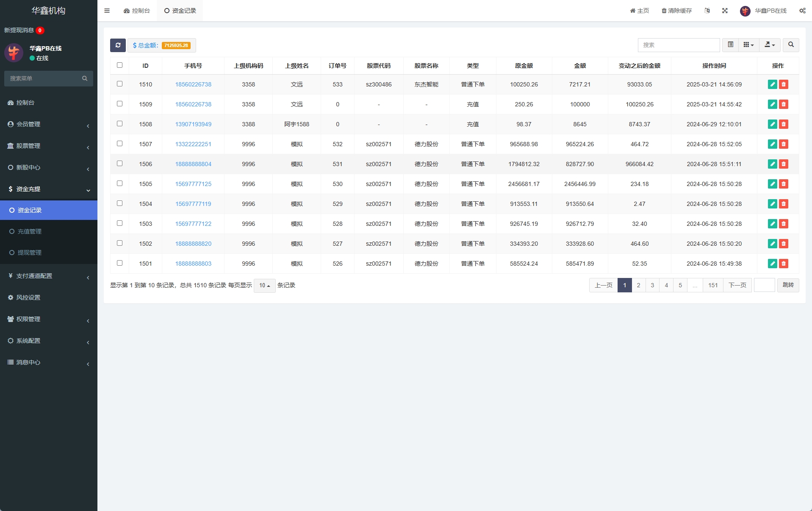Click the hamburger sidebar toggle icon
This screenshot has height=511, width=812.
click(x=107, y=11)
